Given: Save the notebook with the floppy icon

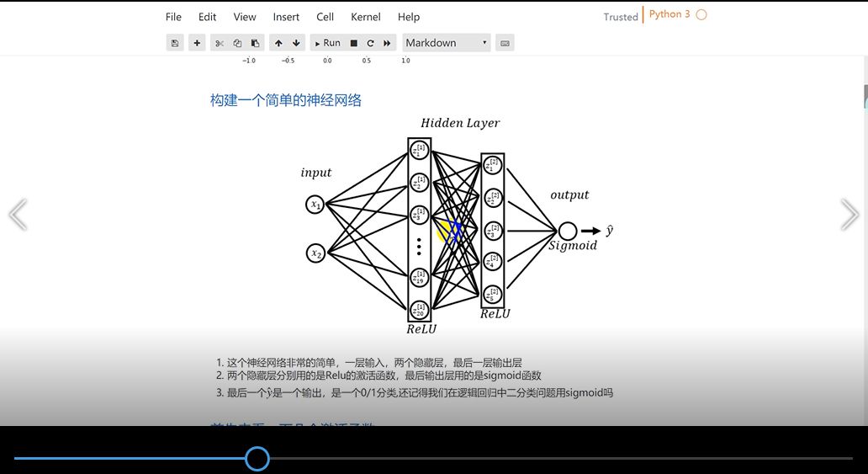Looking at the screenshot, I should point(175,43).
